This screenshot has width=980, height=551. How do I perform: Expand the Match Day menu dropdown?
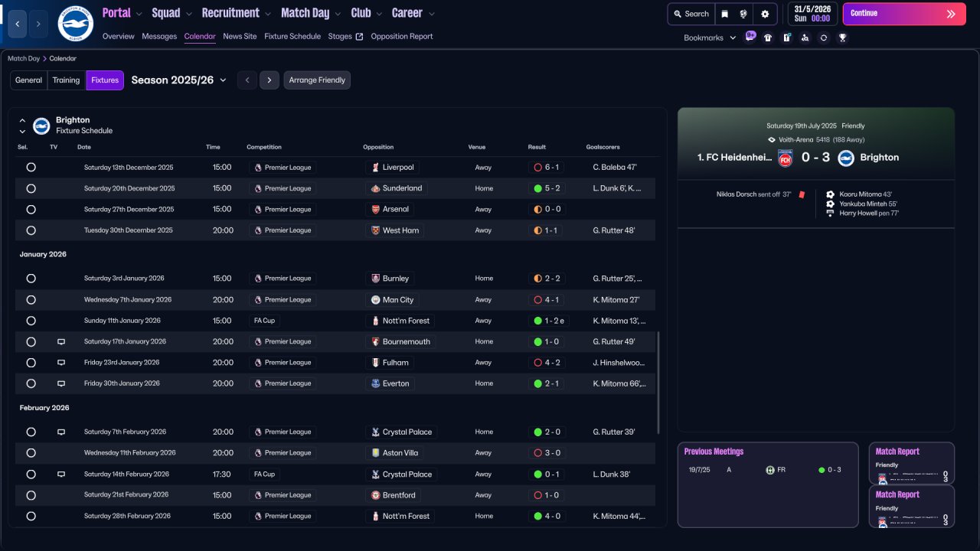pyautogui.click(x=336, y=14)
